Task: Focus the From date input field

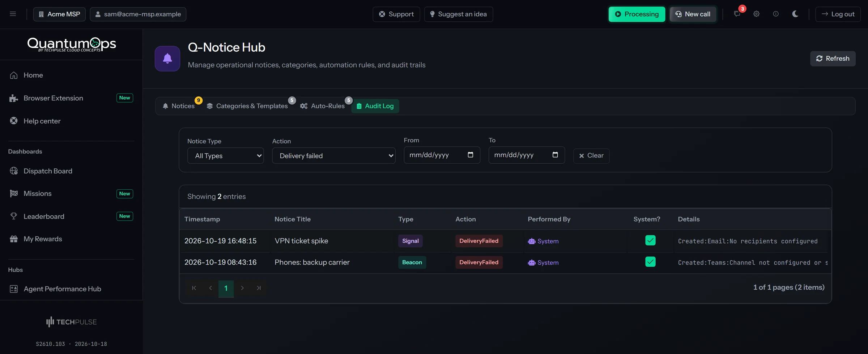Action: pyautogui.click(x=442, y=155)
